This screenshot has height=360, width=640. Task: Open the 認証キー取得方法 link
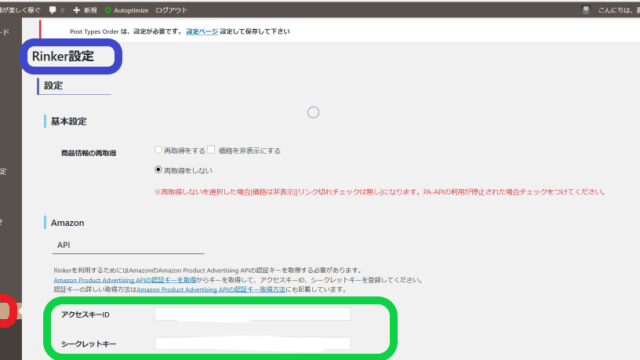[x=211, y=289]
